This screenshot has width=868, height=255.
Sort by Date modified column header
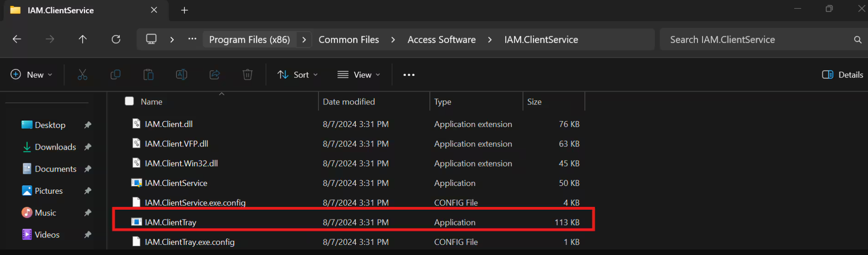tap(349, 102)
